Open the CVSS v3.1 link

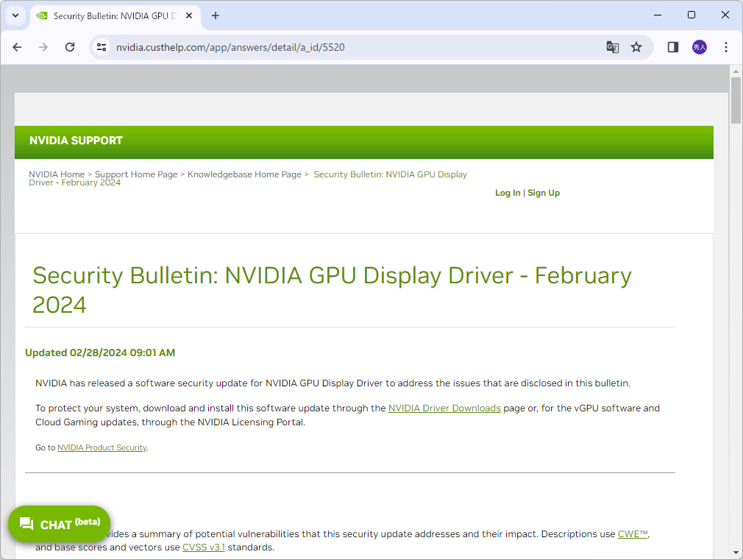pyautogui.click(x=203, y=547)
